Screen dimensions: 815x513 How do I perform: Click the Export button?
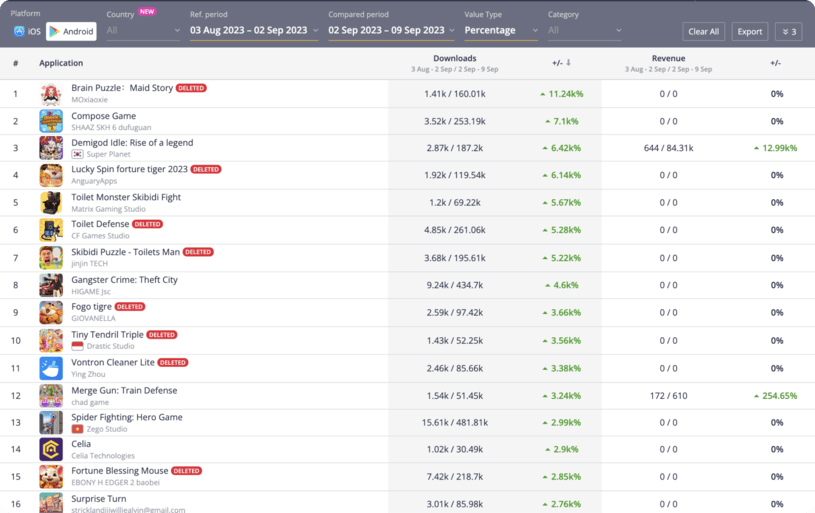tap(750, 32)
